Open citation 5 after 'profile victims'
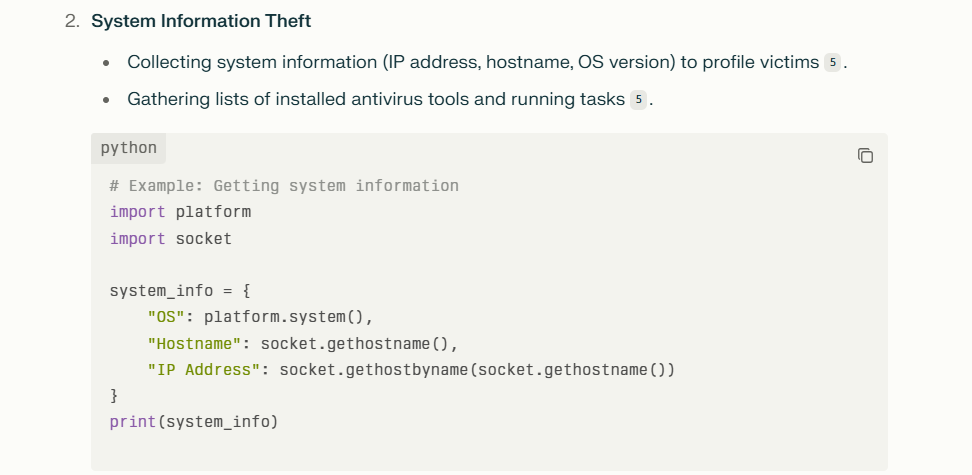The image size is (972, 475). coord(832,63)
